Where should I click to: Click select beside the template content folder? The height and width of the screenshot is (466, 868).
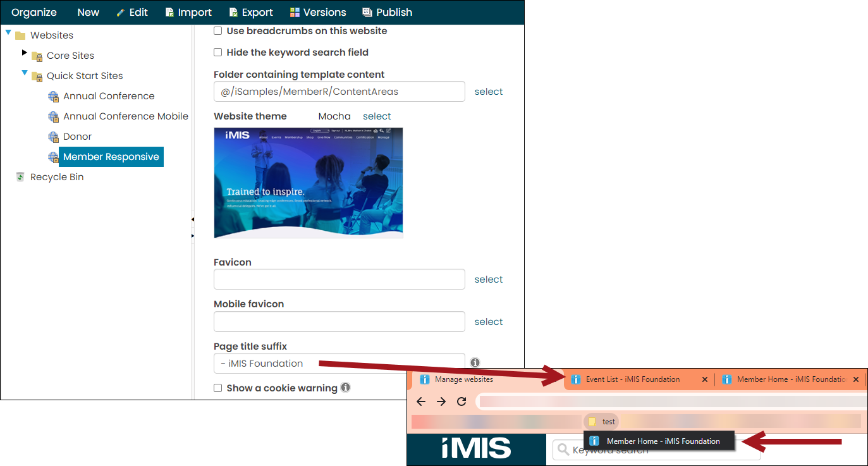(489, 92)
